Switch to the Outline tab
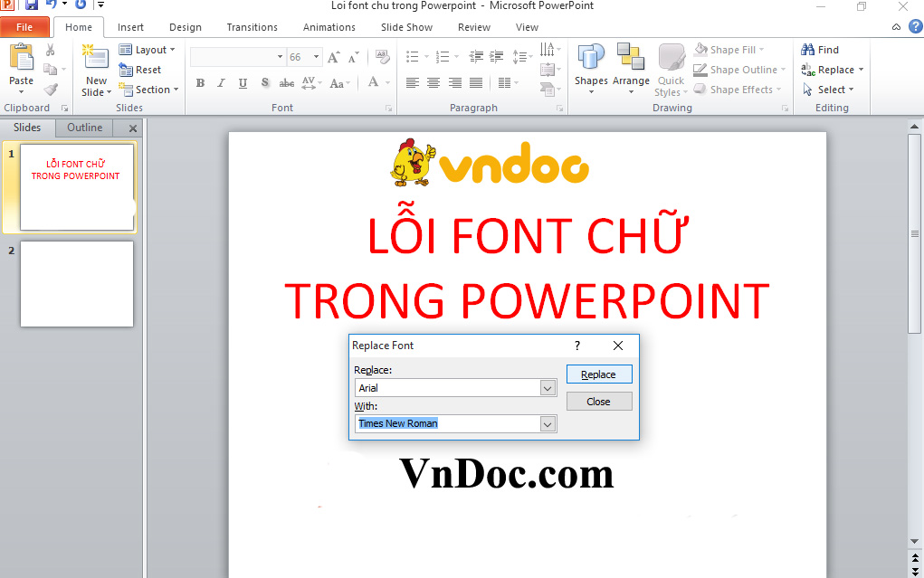This screenshot has width=924, height=578. click(x=83, y=127)
